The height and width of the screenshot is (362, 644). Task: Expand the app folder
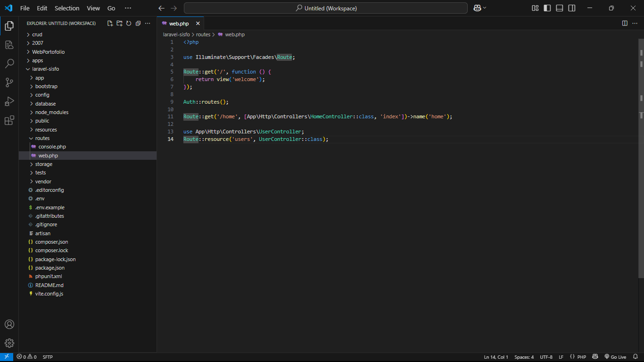point(40,78)
